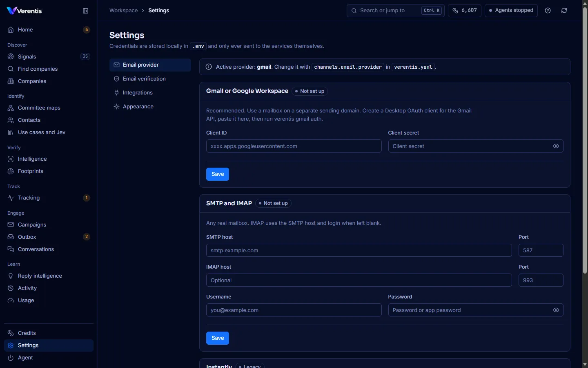
Task: Open Activity in the sidebar
Action: pyautogui.click(x=49, y=288)
